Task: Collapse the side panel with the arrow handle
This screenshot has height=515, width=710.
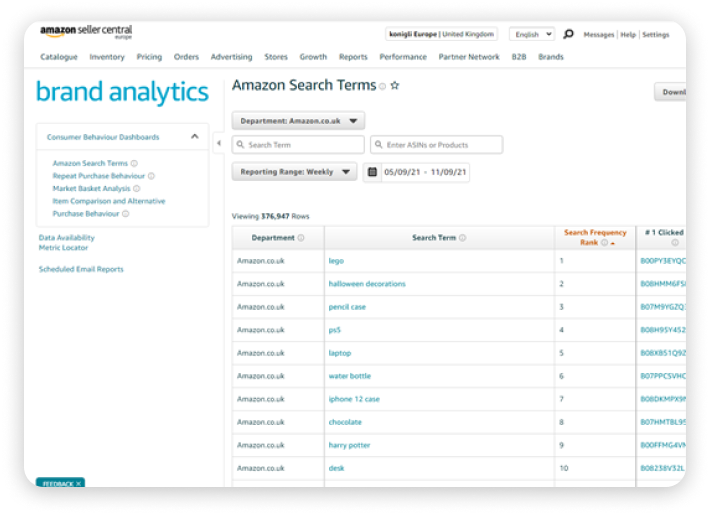Action: coord(219,144)
